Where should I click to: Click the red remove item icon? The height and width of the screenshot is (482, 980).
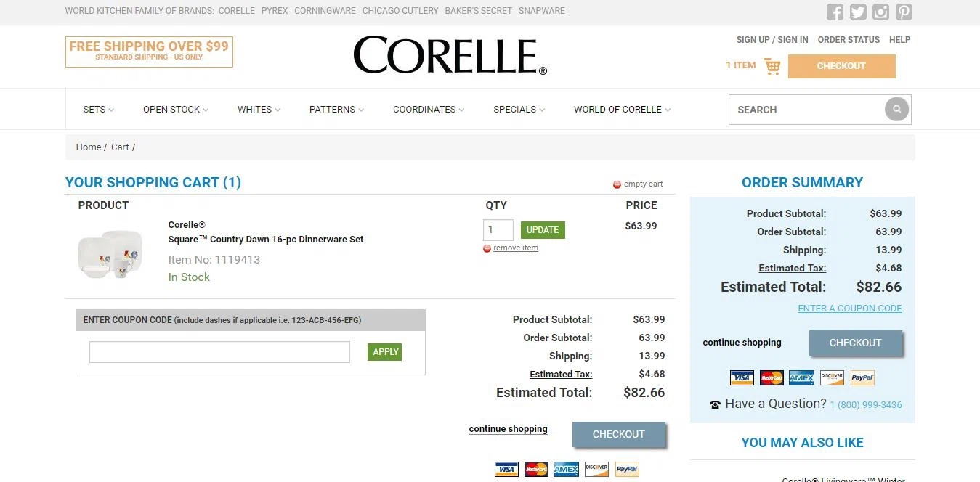point(487,248)
